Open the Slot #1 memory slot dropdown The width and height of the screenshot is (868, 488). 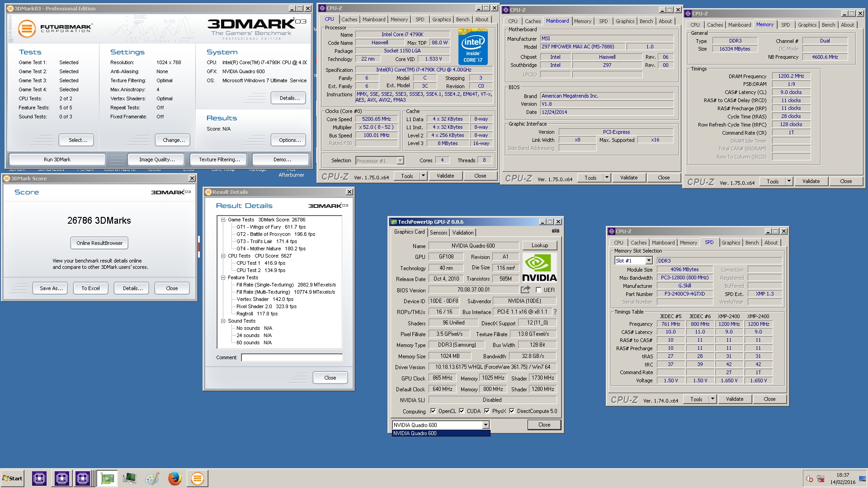649,261
